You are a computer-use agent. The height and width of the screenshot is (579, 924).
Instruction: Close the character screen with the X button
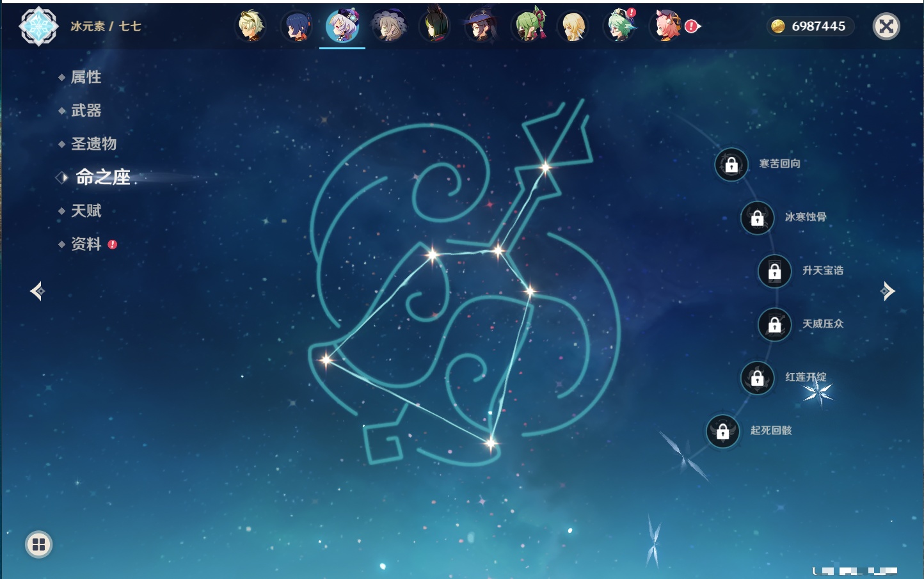point(886,26)
